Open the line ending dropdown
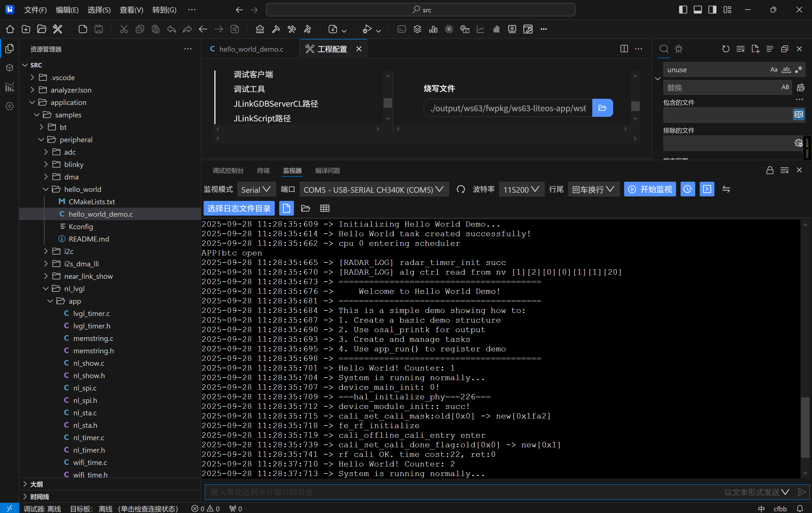The width and height of the screenshot is (812, 513). point(593,190)
